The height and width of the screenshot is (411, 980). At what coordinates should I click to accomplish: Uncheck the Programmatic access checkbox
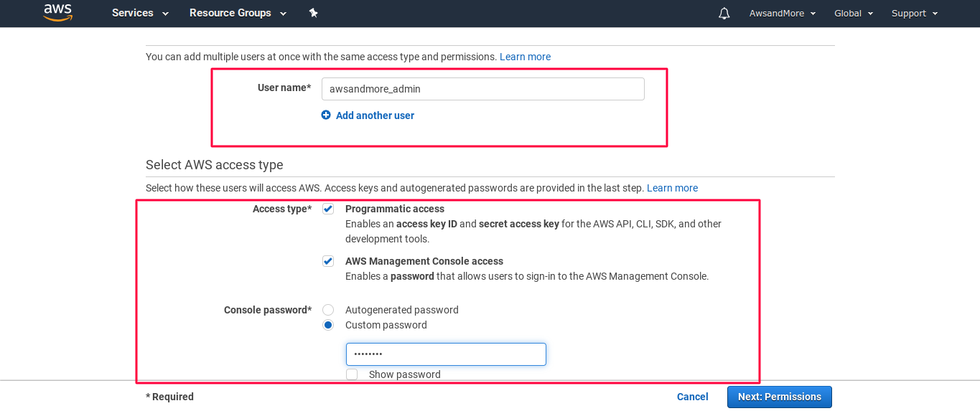tap(328, 209)
